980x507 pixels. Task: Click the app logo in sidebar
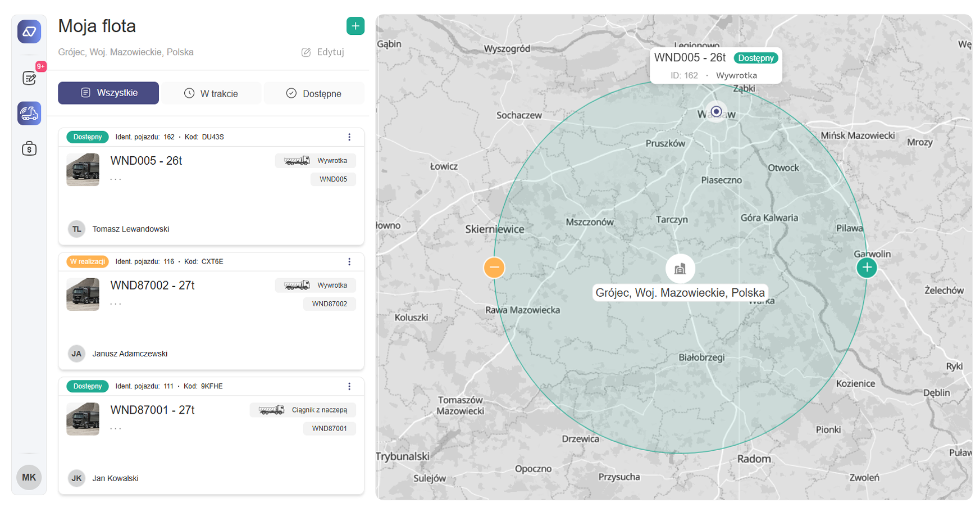pyautogui.click(x=29, y=31)
